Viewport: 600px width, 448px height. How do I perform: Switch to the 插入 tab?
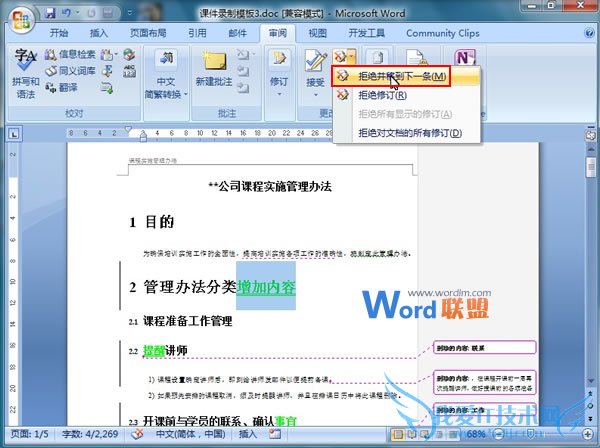tap(99, 33)
